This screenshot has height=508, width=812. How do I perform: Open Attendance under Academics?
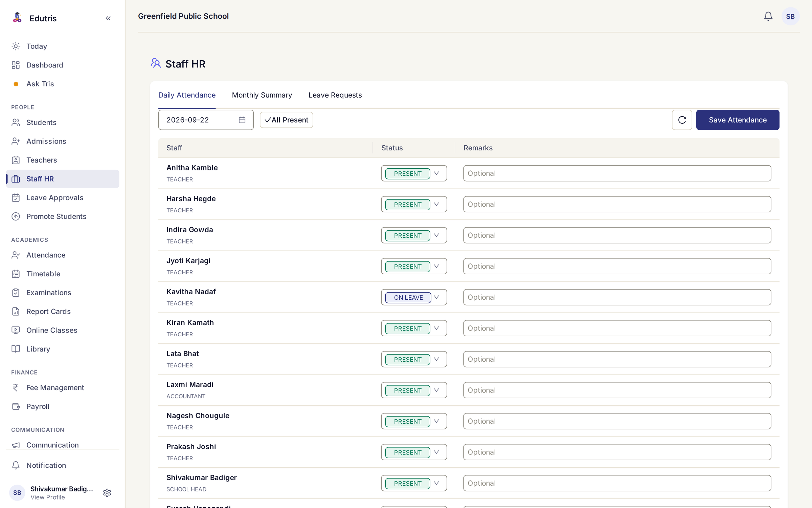[63, 255]
